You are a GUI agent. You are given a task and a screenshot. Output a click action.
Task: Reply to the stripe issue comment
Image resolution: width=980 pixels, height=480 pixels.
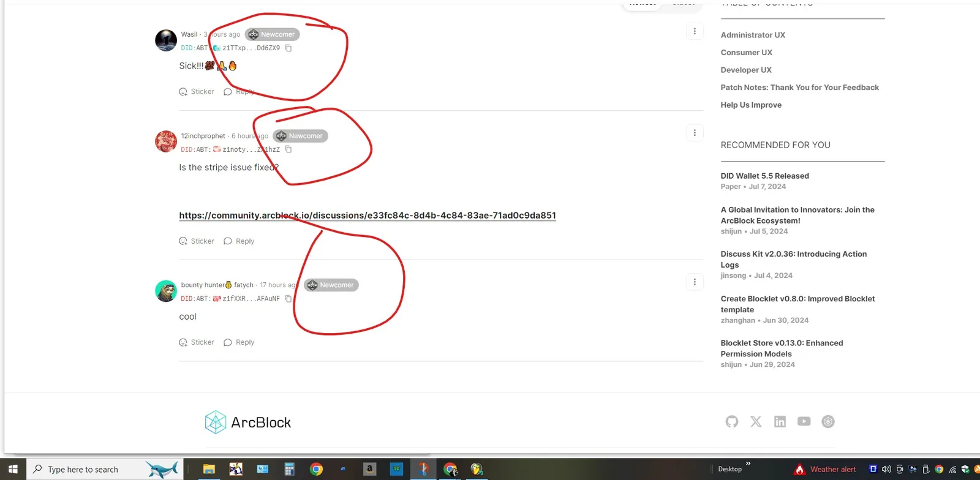coord(239,241)
